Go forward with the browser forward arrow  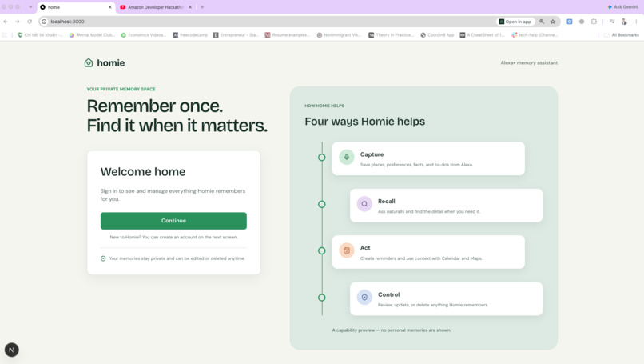pos(18,22)
